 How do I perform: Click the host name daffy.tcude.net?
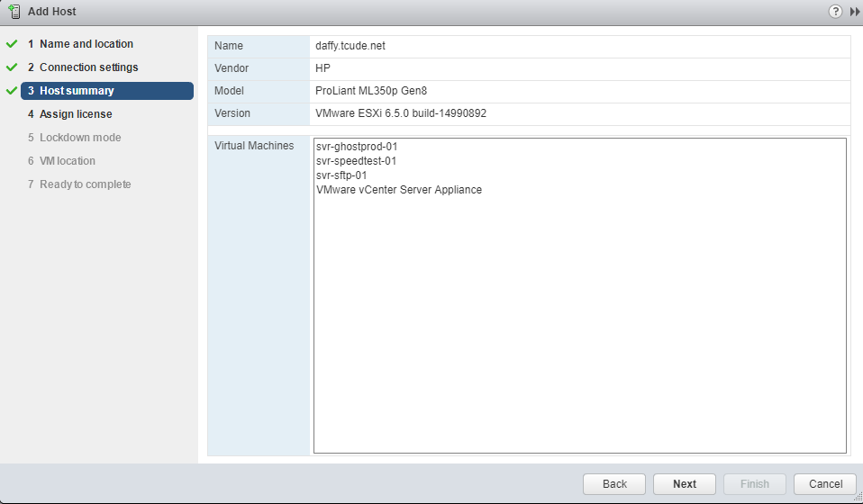(x=350, y=46)
